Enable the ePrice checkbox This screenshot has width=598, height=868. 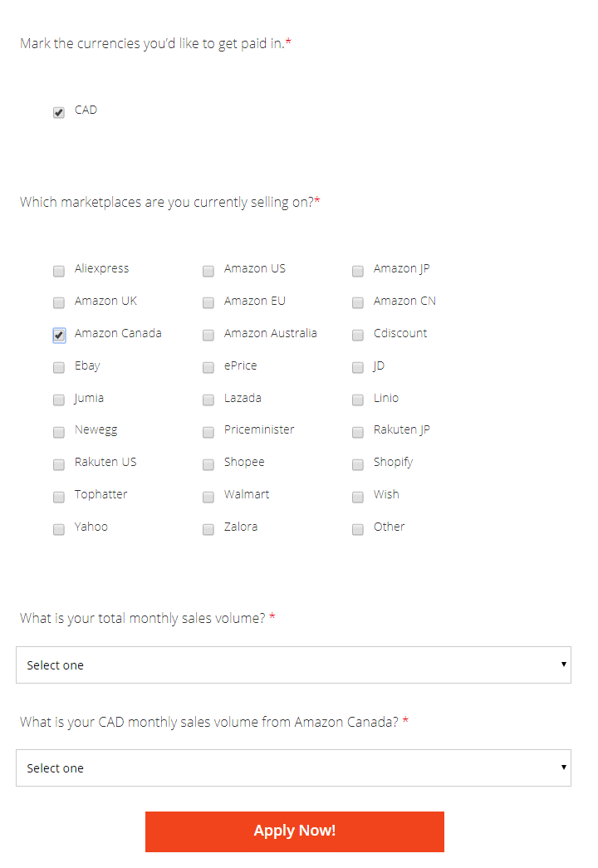click(x=208, y=367)
